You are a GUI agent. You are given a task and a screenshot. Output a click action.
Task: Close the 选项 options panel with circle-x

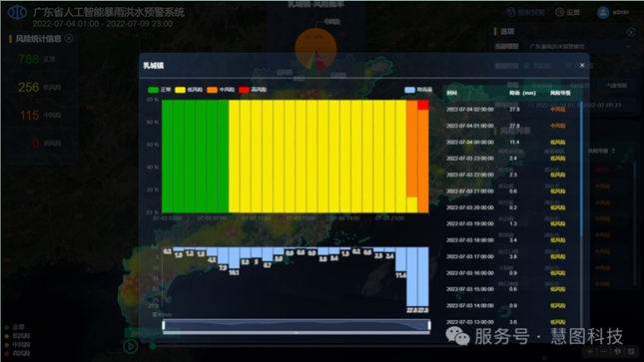point(631,32)
